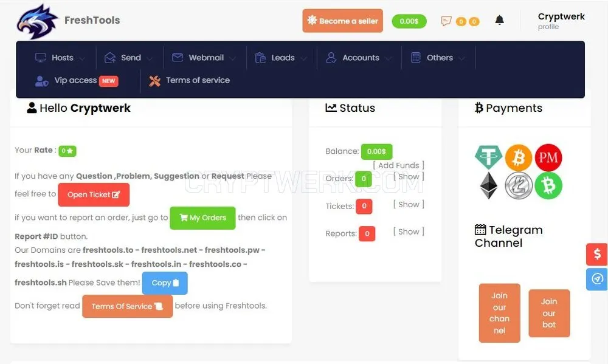Click the 0.00$ balance pill in header
Screen dimensions: 608x364
(x=409, y=21)
